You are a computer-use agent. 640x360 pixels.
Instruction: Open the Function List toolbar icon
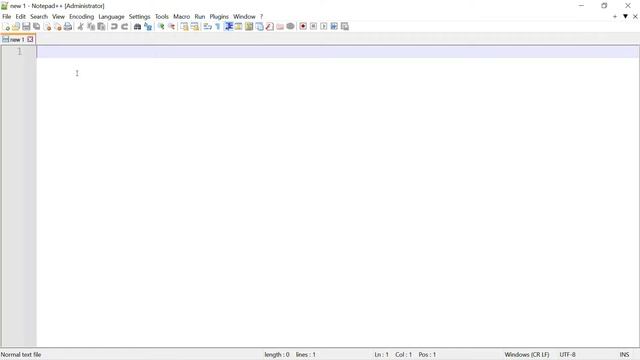(x=269, y=27)
